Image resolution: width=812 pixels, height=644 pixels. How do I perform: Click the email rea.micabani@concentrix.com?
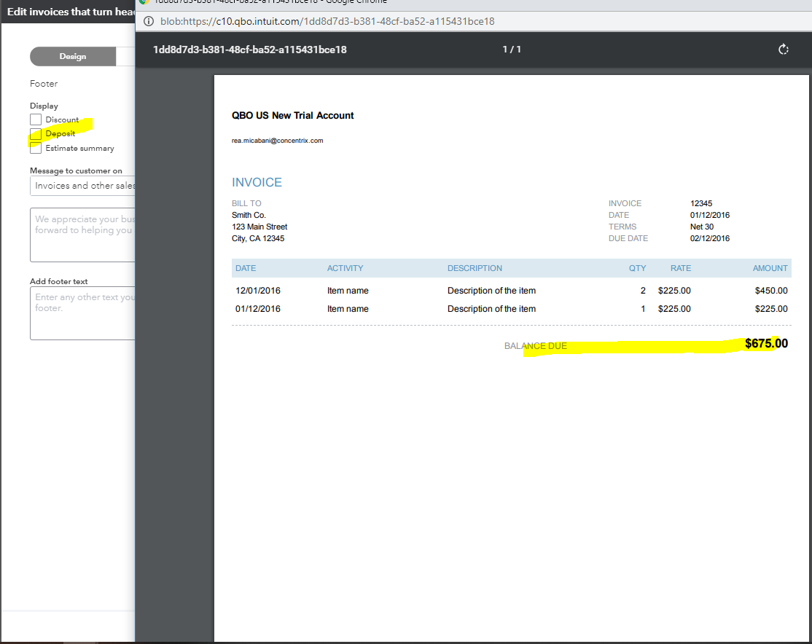click(277, 140)
